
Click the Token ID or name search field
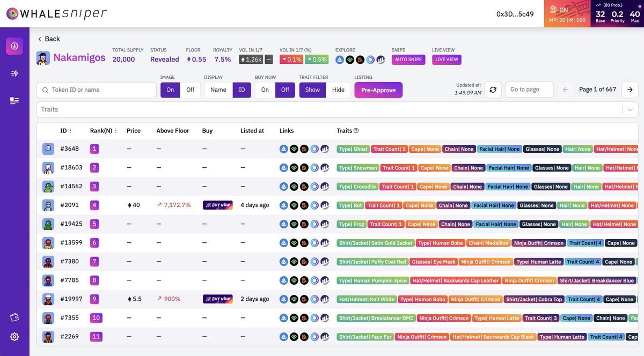pos(97,90)
